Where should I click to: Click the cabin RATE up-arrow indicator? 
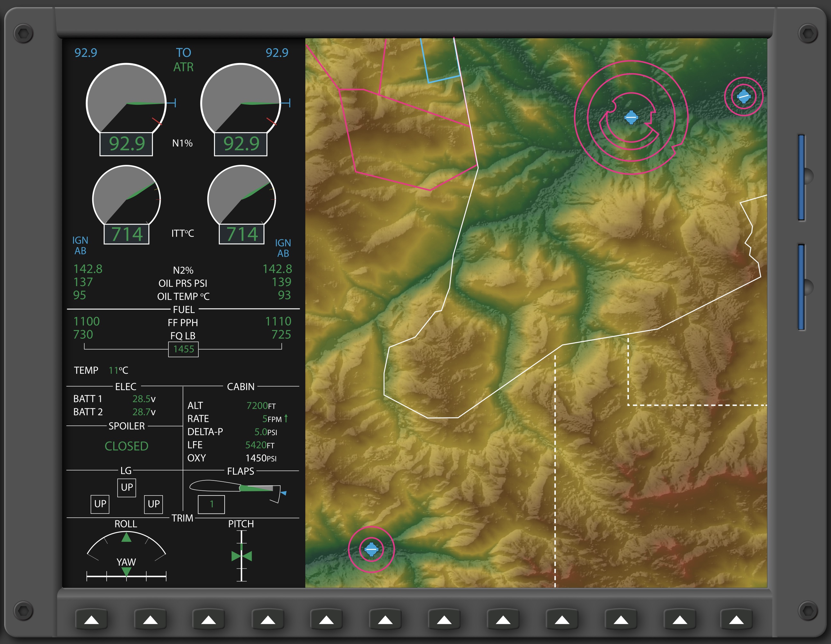click(286, 418)
